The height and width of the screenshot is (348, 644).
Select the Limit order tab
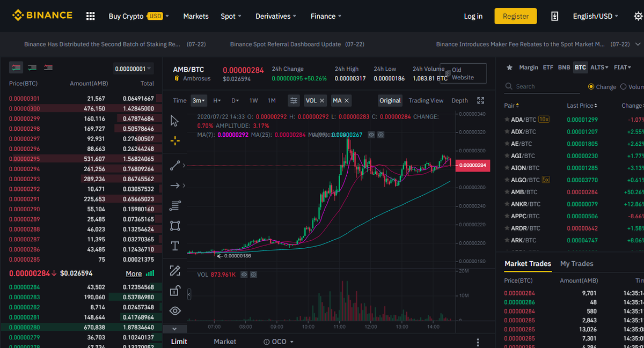pos(179,342)
